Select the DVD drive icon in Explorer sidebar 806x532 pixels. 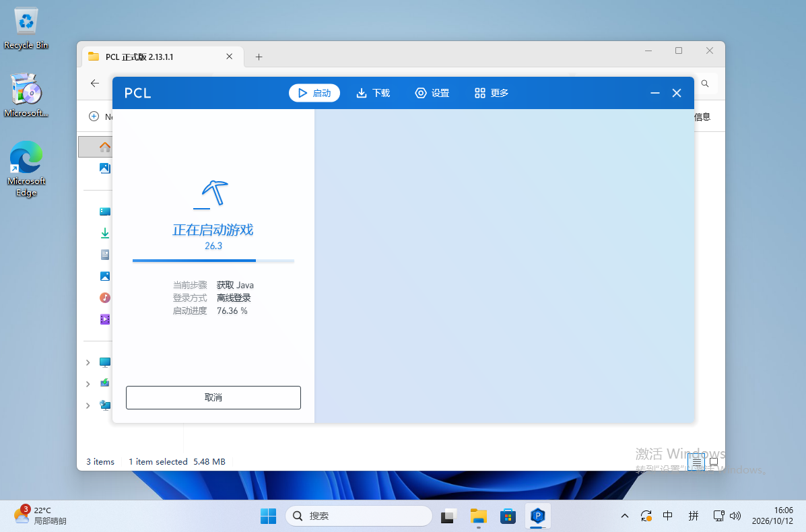click(105, 383)
